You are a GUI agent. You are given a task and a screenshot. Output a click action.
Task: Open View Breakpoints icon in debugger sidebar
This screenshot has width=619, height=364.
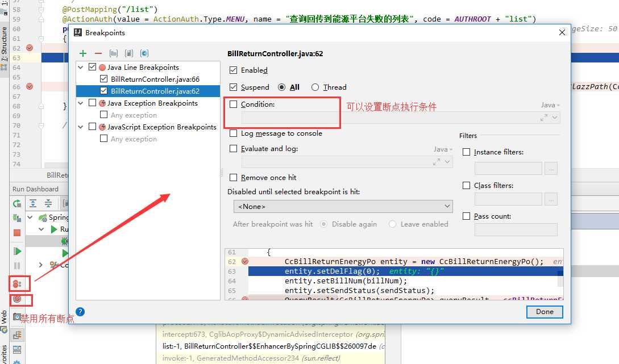pyautogui.click(x=17, y=284)
